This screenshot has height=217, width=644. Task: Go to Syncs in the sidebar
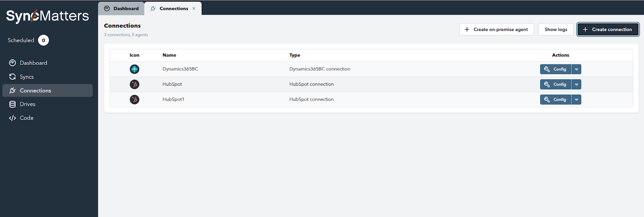(27, 77)
